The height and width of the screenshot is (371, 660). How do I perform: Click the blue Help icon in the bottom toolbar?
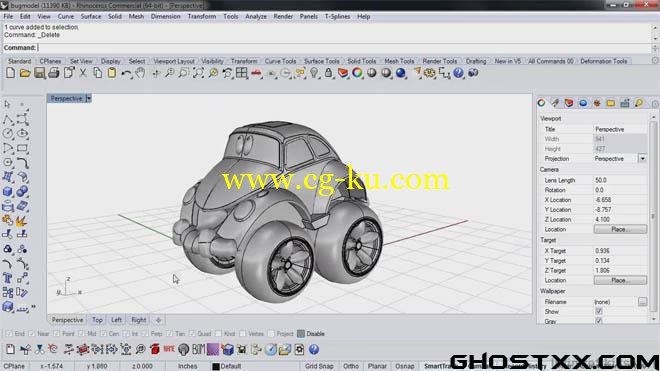[x=314, y=349]
